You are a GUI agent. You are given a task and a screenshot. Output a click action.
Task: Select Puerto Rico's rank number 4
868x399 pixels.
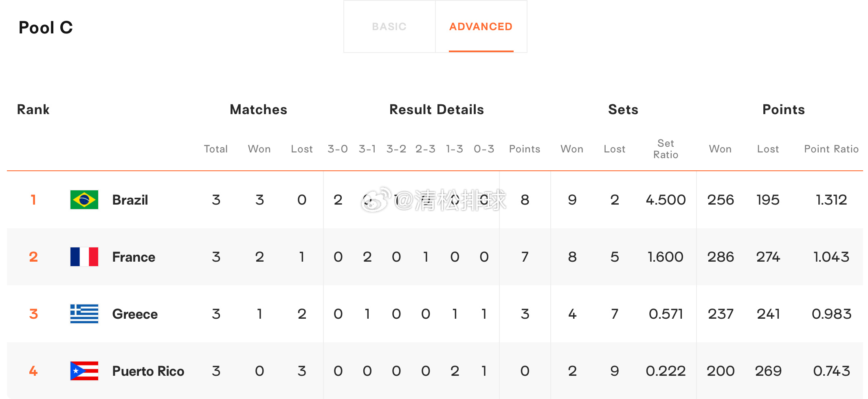33,371
